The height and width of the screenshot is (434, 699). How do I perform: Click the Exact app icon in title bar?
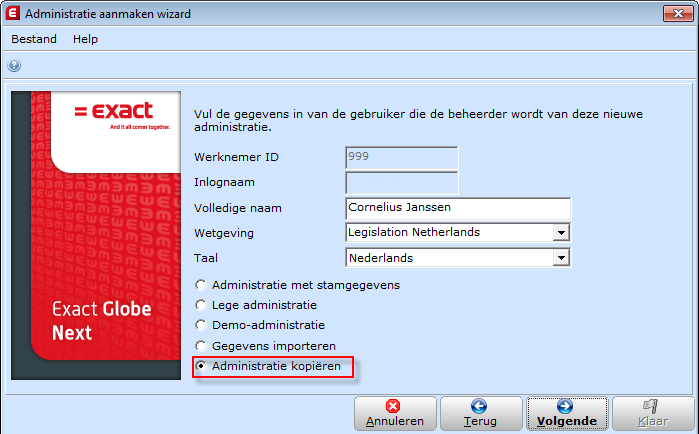pos(12,13)
